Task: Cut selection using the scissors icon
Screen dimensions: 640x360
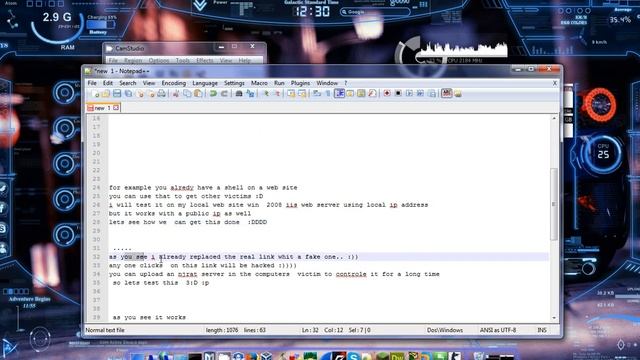Action: tap(176, 94)
